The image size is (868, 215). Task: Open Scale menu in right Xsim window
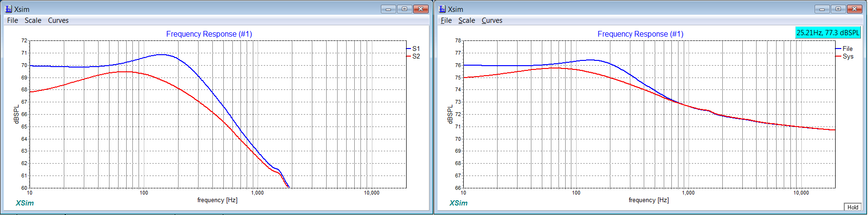467,20
